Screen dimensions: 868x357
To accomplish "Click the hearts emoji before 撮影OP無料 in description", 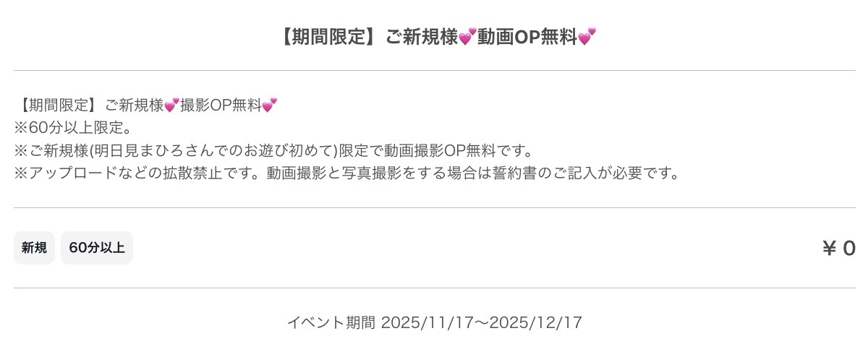I will (x=171, y=106).
